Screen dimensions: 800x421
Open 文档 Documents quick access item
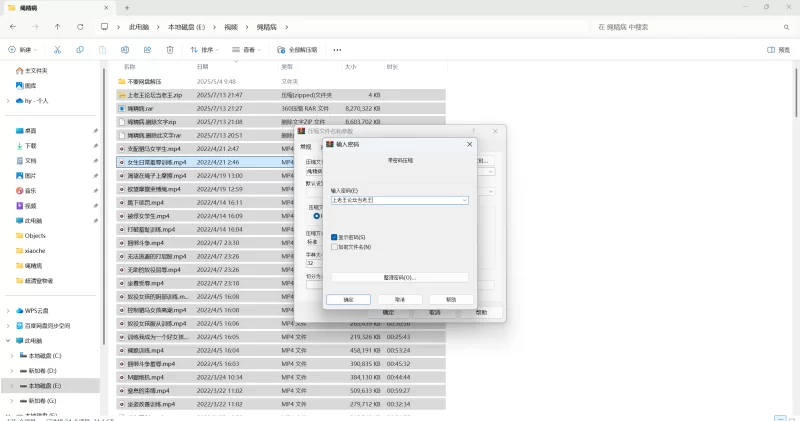(x=27, y=161)
